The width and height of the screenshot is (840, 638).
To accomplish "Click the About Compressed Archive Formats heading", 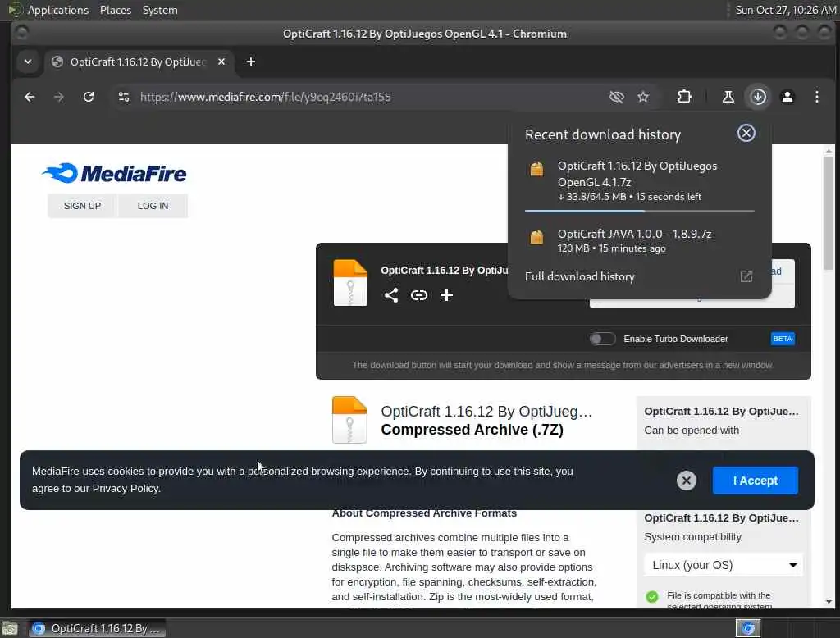I will click(x=424, y=513).
